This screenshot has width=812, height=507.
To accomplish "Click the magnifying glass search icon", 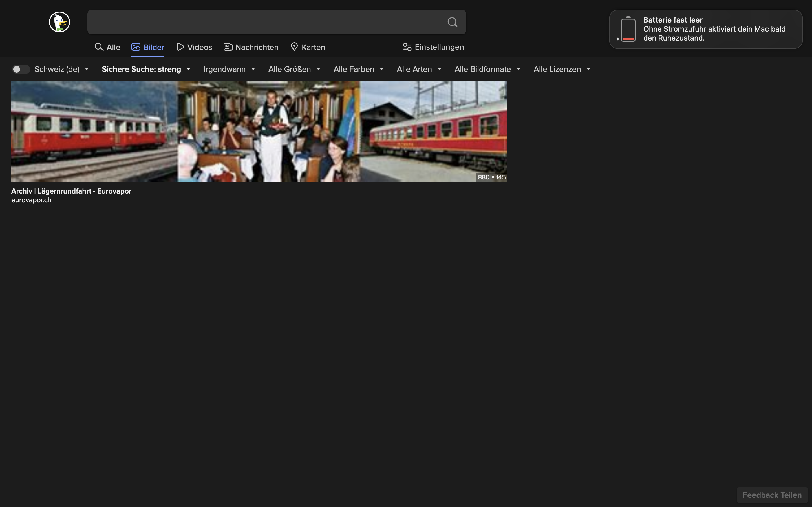I will [x=452, y=22].
